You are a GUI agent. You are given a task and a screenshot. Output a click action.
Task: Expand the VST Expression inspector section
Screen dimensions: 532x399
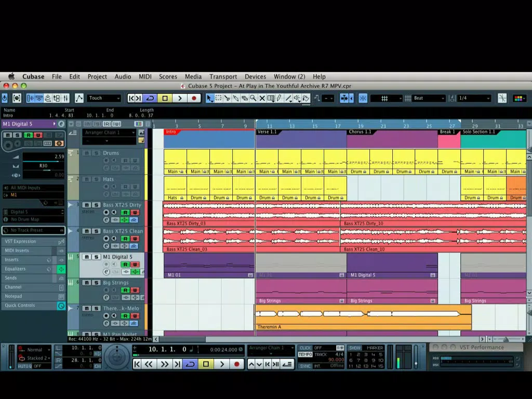tap(33, 242)
